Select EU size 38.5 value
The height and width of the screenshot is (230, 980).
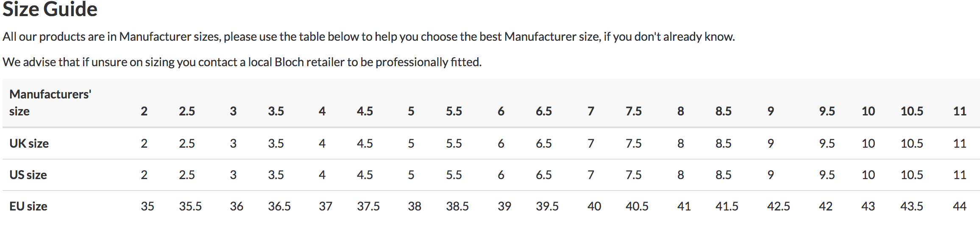(x=457, y=206)
